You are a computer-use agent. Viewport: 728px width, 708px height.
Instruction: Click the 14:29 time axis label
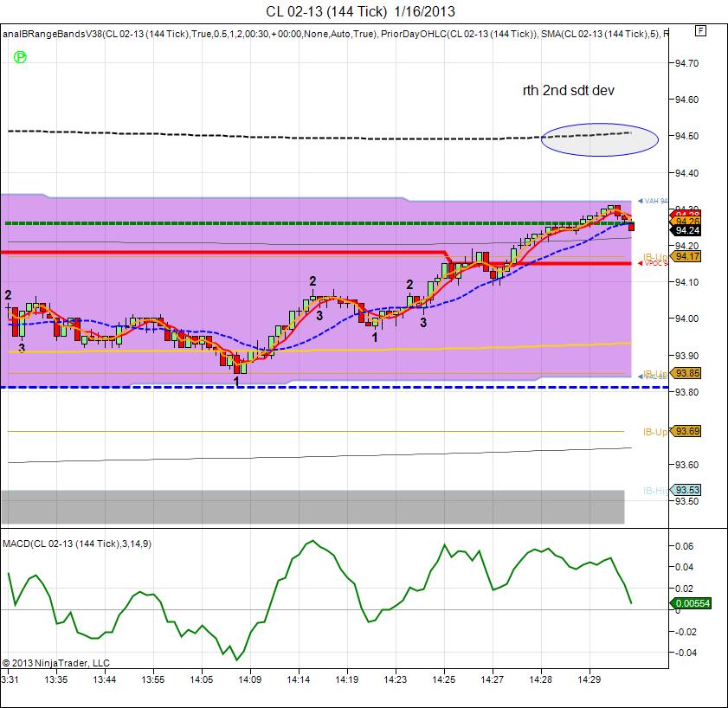click(589, 679)
